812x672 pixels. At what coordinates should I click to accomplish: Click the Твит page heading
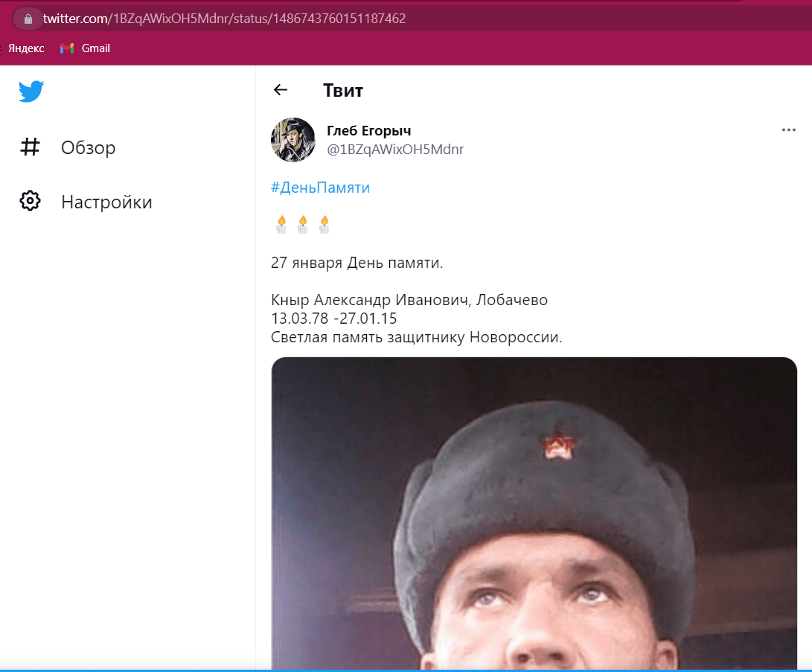coord(343,91)
